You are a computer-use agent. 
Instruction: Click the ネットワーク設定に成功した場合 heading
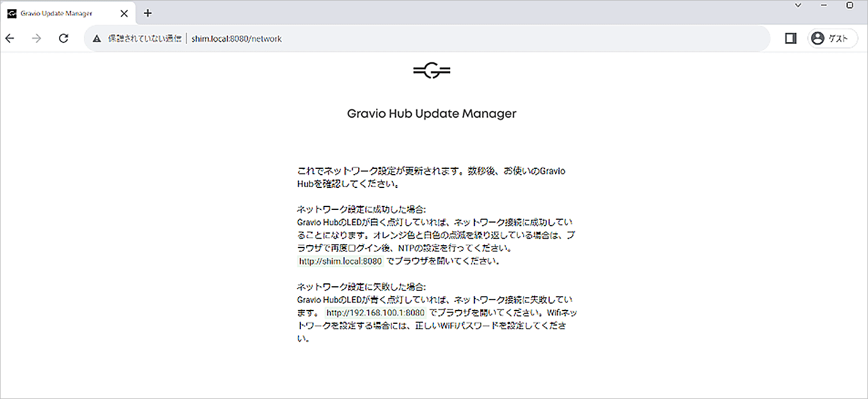pos(361,209)
